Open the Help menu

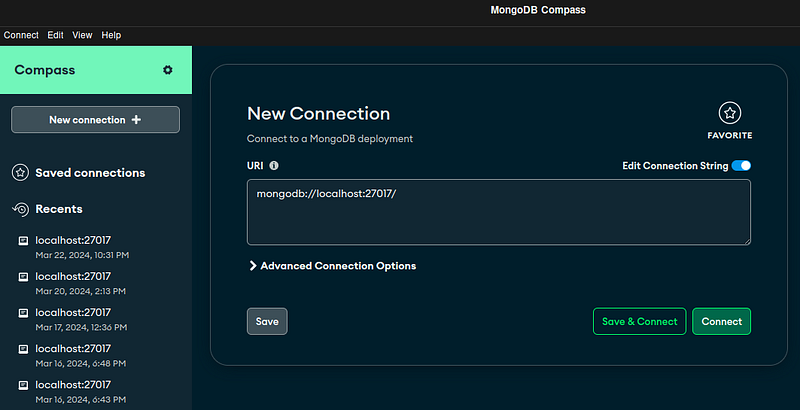click(x=111, y=35)
